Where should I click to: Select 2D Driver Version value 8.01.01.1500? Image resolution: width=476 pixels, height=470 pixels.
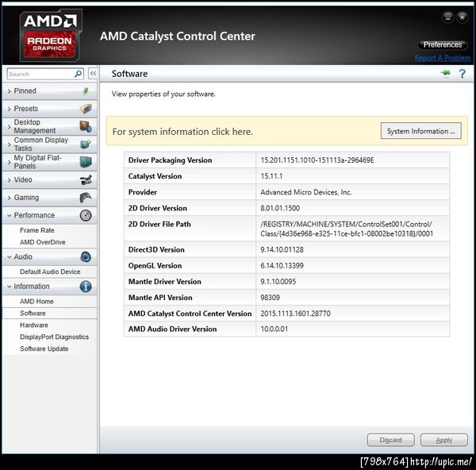pos(280,208)
